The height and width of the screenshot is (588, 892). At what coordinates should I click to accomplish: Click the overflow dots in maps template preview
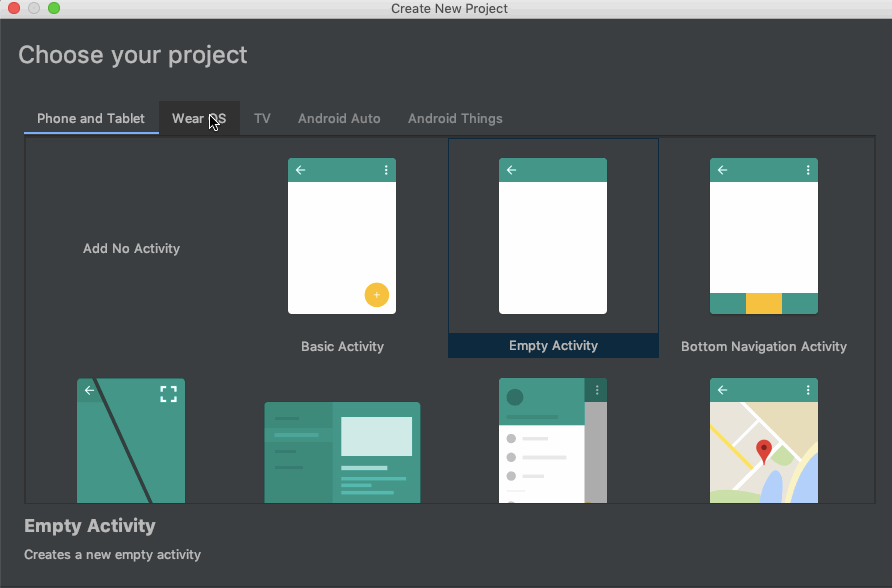[808, 390]
